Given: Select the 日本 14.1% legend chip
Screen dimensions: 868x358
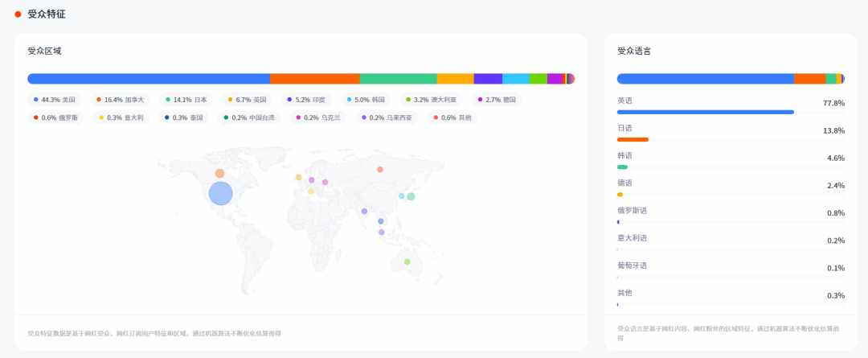Looking at the screenshot, I should 186,100.
